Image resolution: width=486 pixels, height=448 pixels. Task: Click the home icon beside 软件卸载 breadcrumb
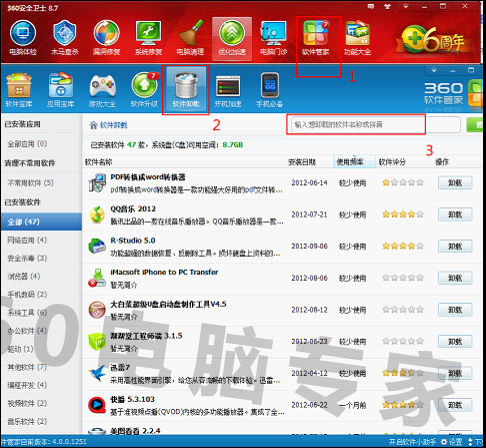tap(93, 125)
